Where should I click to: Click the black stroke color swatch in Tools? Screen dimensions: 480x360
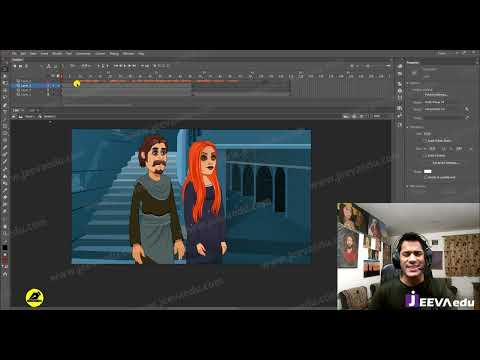(x=5, y=248)
